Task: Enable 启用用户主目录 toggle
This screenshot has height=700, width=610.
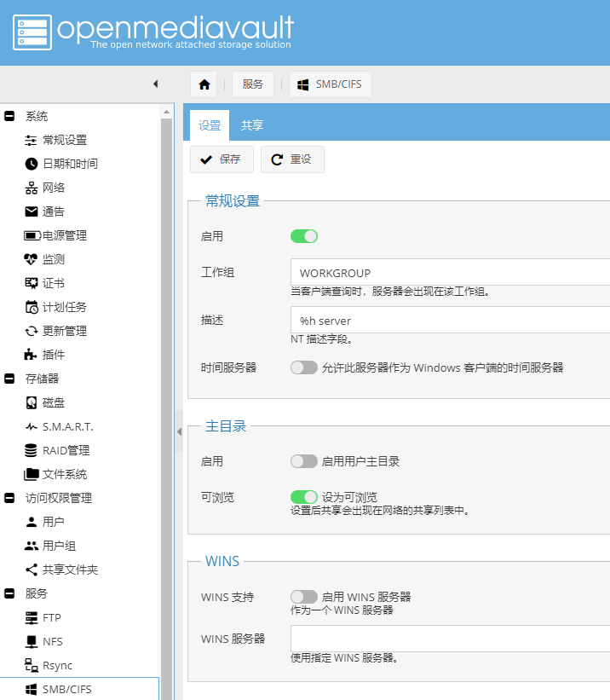Action: [x=304, y=461]
